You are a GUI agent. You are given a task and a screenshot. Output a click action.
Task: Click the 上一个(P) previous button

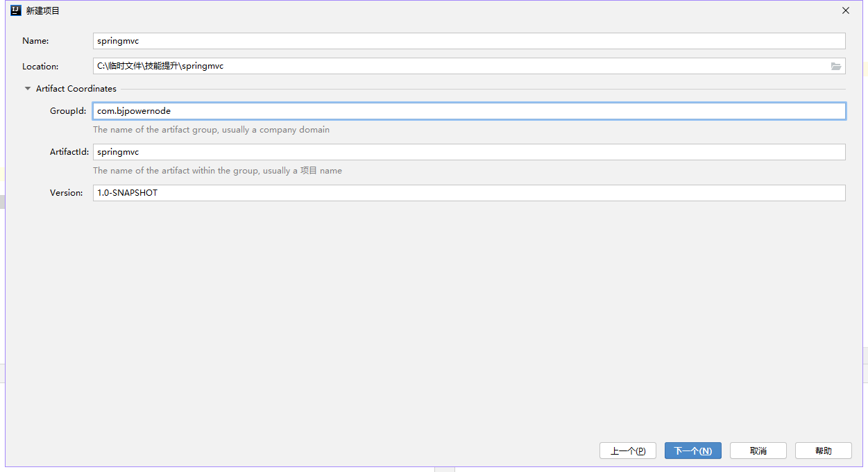(628, 450)
